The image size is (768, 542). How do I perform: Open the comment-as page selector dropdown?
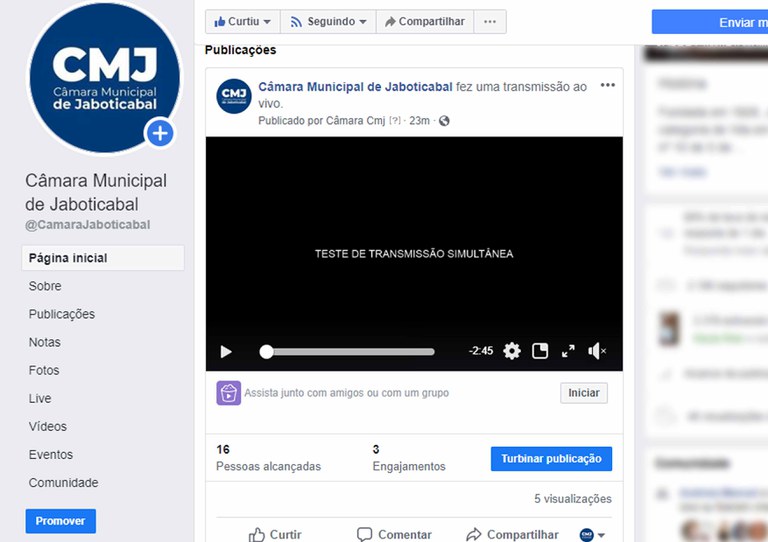(592, 535)
